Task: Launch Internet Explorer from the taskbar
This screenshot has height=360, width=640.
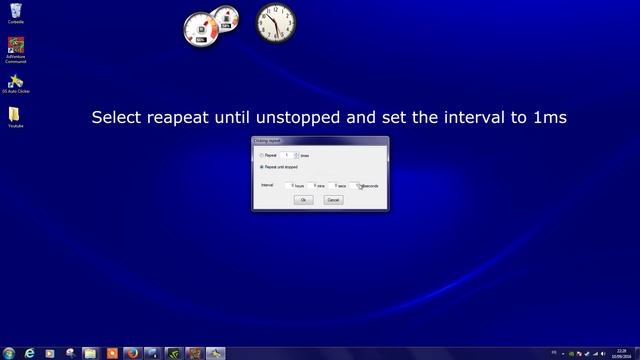Action: [x=29, y=353]
